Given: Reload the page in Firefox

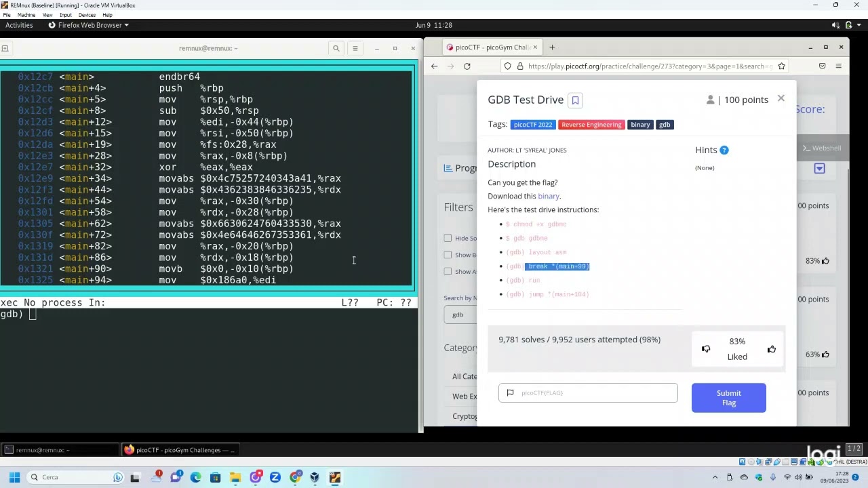Looking at the screenshot, I should click(x=467, y=66).
